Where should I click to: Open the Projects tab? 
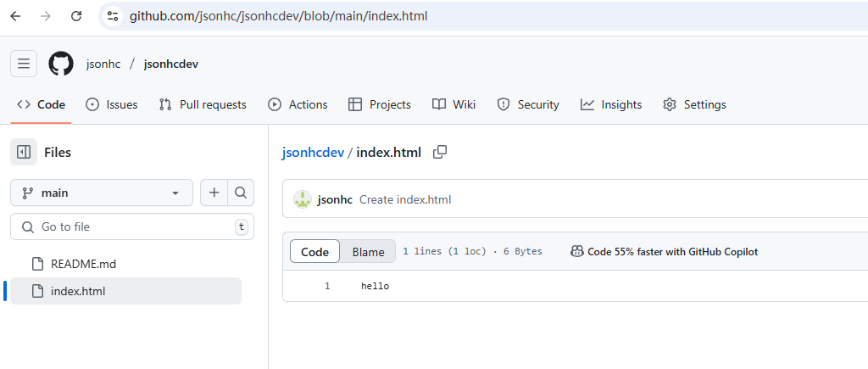click(380, 104)
